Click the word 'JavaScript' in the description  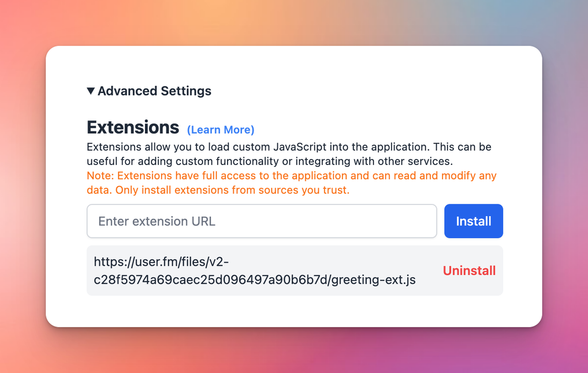300,147
